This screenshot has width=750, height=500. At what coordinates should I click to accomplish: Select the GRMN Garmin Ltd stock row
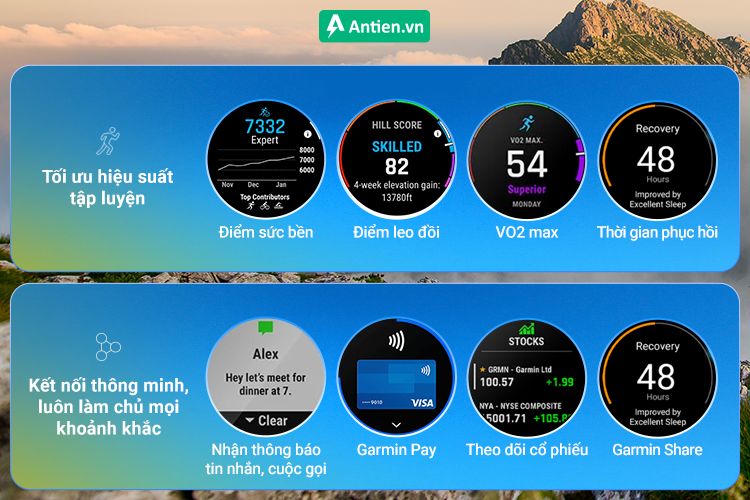[x=526, y=375]
